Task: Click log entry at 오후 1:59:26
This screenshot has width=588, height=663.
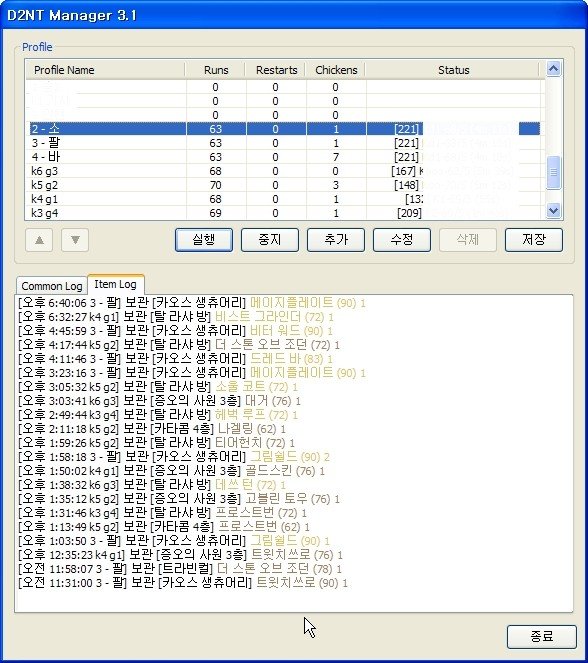Action: pyautogui.click(x=156, y=443)
